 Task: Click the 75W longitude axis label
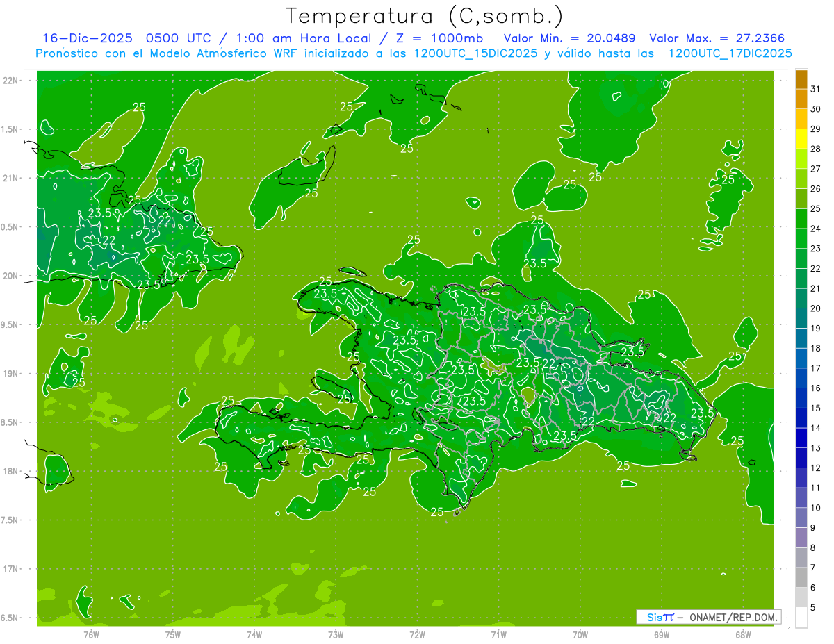[x=172, y=635]
